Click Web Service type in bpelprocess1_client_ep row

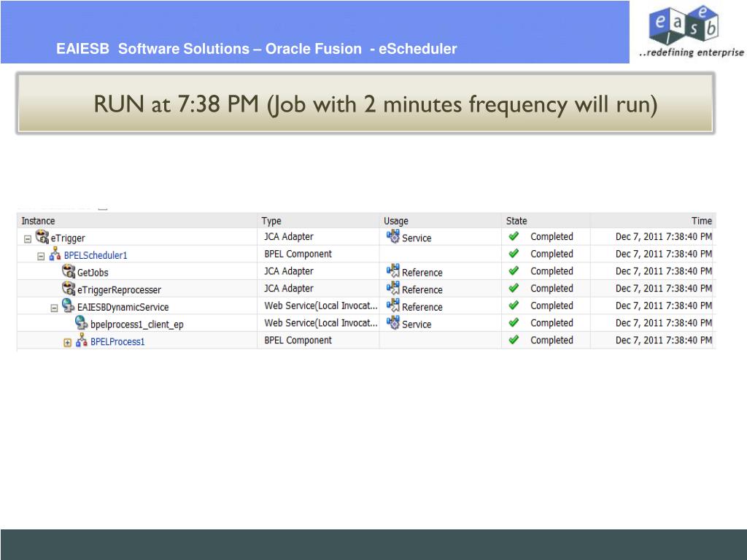tap(321, 323)
